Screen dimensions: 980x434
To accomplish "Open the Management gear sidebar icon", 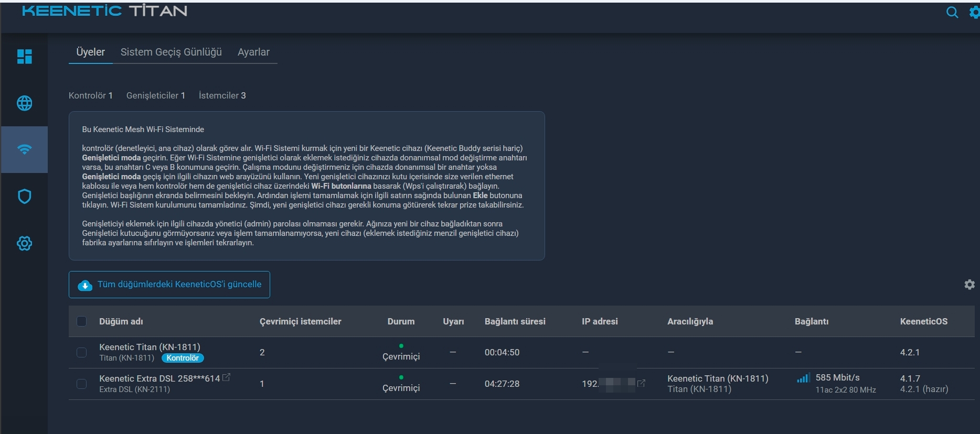I will (x=25, y=243).
